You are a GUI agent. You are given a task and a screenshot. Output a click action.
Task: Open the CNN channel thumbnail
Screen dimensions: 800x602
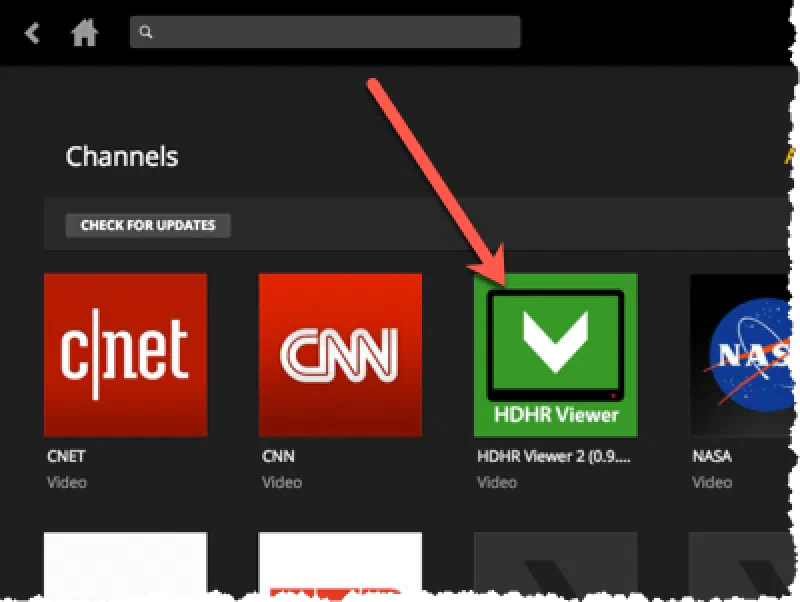click(x=340, y=355)
